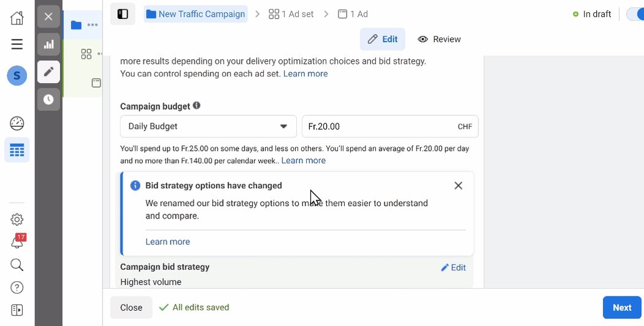Click the All edits saved status

[x=194, y=307]
